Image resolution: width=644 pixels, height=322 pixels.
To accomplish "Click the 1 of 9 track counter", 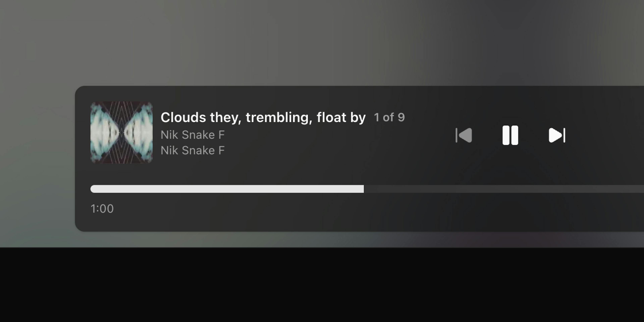I will point(389,117).
